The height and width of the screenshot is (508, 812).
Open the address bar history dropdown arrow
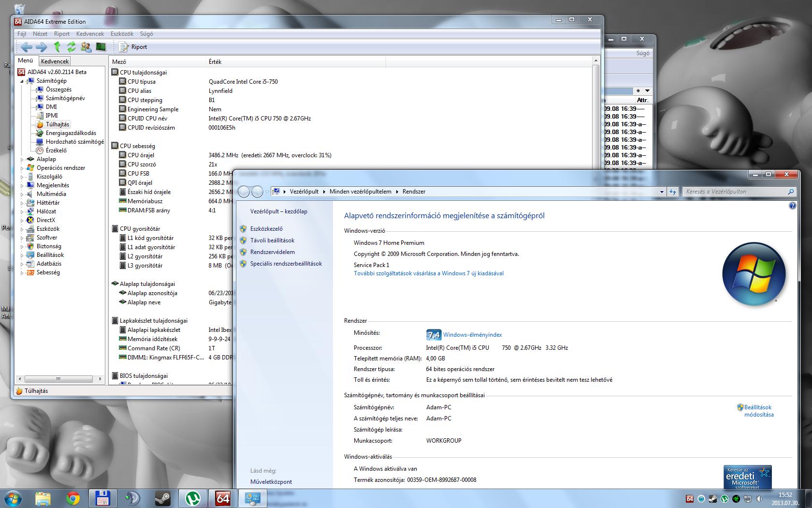pyautogui.click(x=662, y=192)
